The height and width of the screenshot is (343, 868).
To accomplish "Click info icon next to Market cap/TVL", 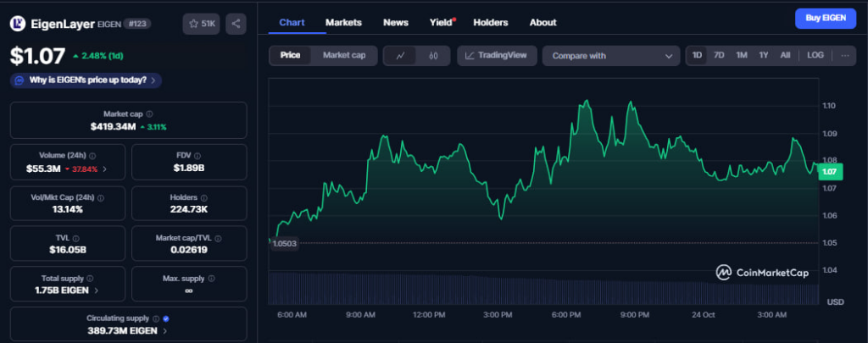I will tap(218, 239).
